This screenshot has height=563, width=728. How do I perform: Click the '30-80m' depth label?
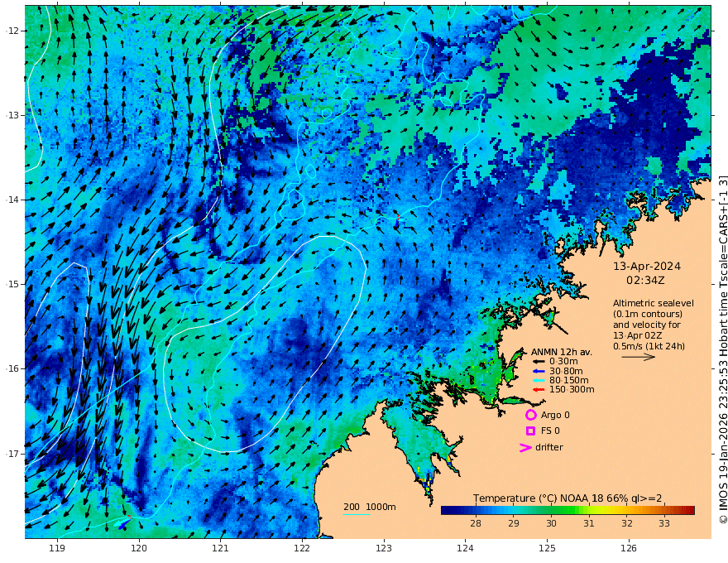pyautogui.click(x=566, y=371)
